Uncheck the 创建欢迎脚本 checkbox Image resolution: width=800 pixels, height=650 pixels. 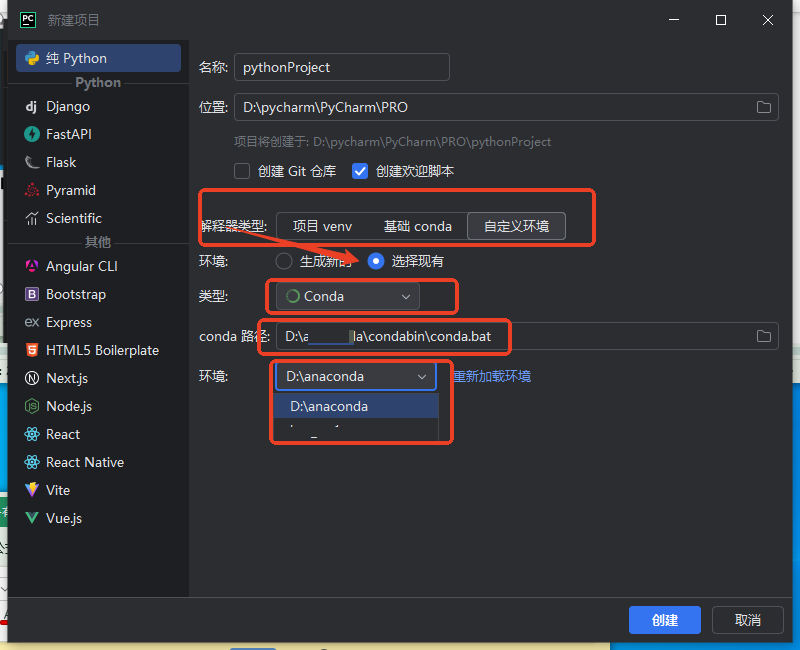click(x=360, y=171)
